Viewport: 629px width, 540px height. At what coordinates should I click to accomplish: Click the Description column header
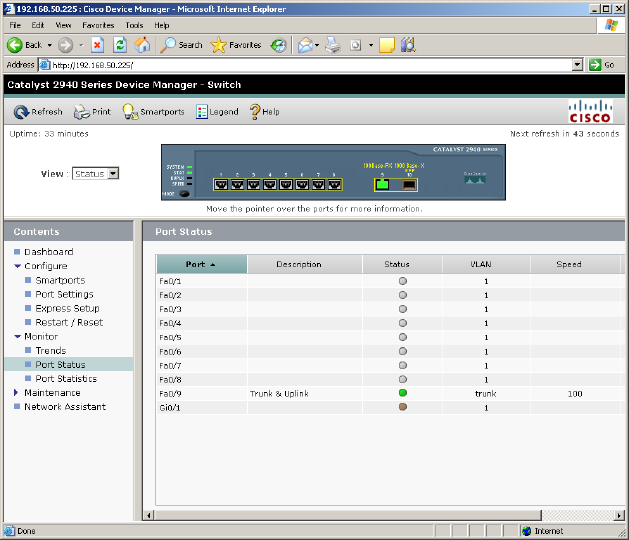305,264
